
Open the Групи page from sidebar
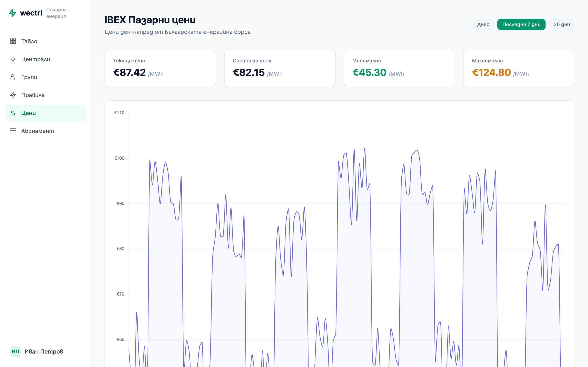(29, 77)
